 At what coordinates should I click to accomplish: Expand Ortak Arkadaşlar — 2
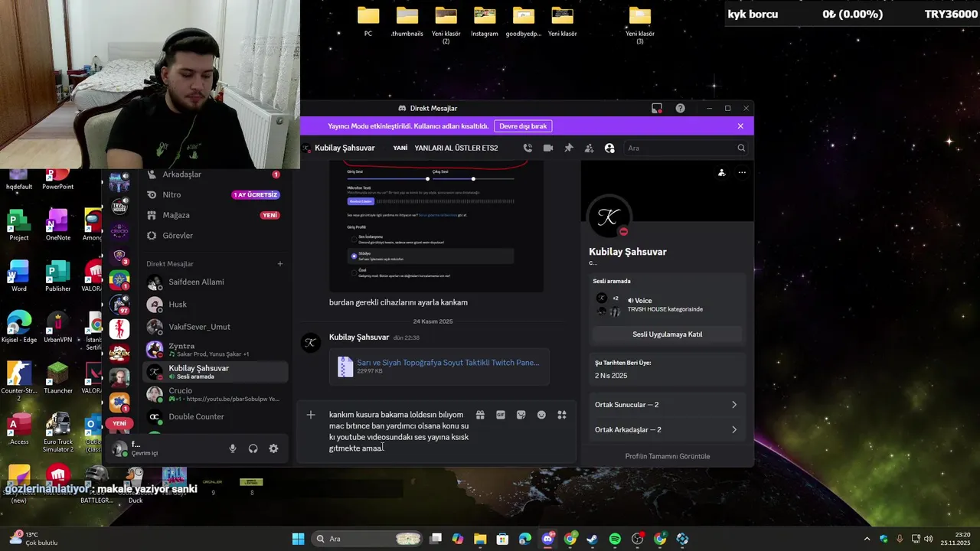[667, 430]
